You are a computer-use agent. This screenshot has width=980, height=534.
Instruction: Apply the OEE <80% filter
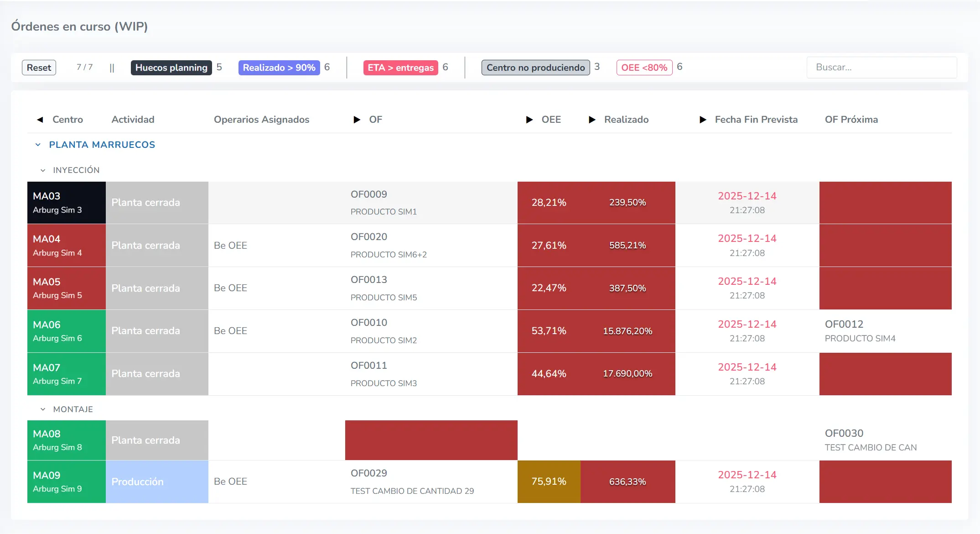point(644,68)
